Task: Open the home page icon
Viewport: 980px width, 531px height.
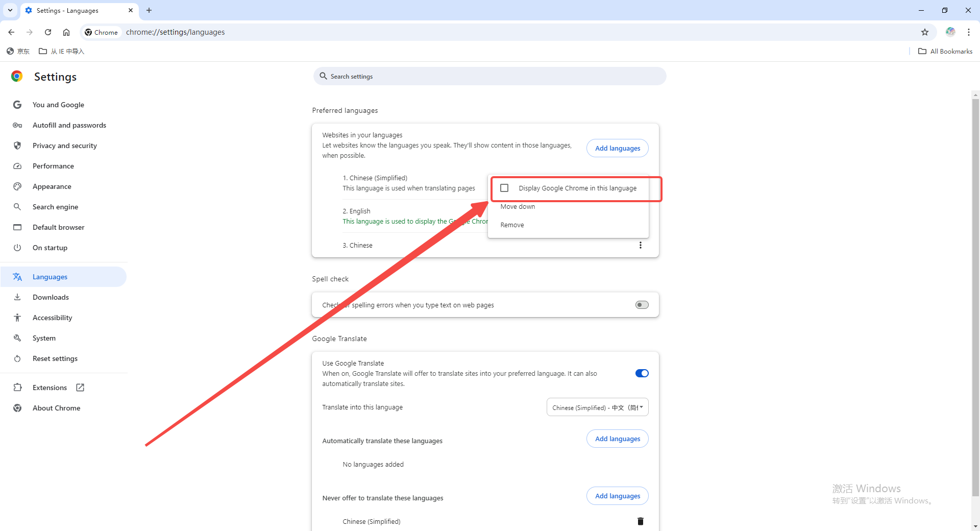Action: (x=66, y=32)
